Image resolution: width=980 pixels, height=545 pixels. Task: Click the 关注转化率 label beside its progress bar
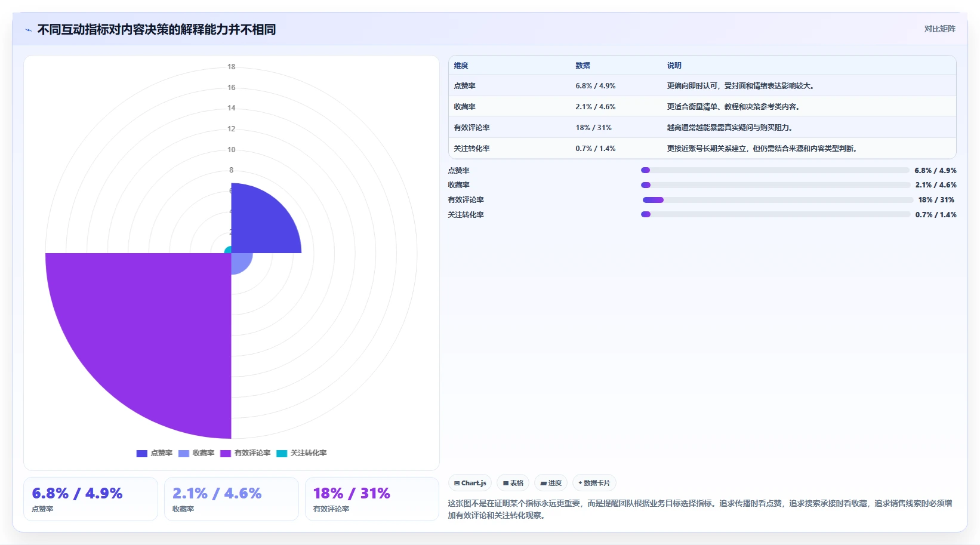pyautogui.click(x=466, y=215)
